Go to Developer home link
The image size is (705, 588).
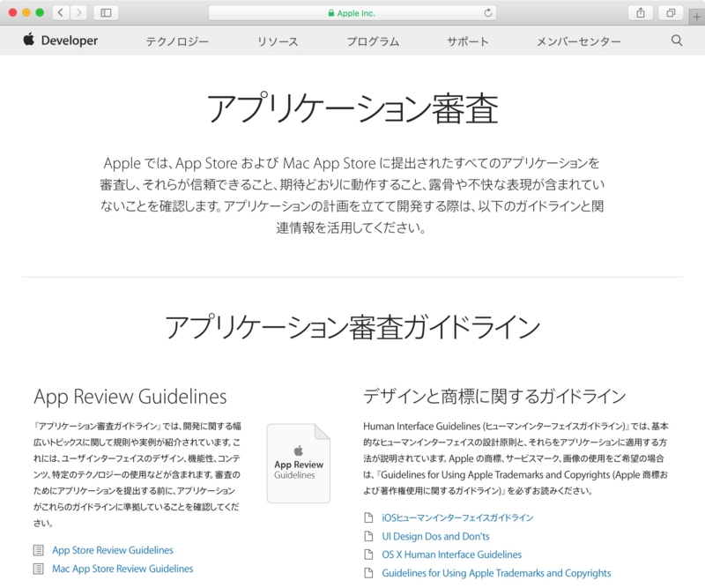coord(70,41)
